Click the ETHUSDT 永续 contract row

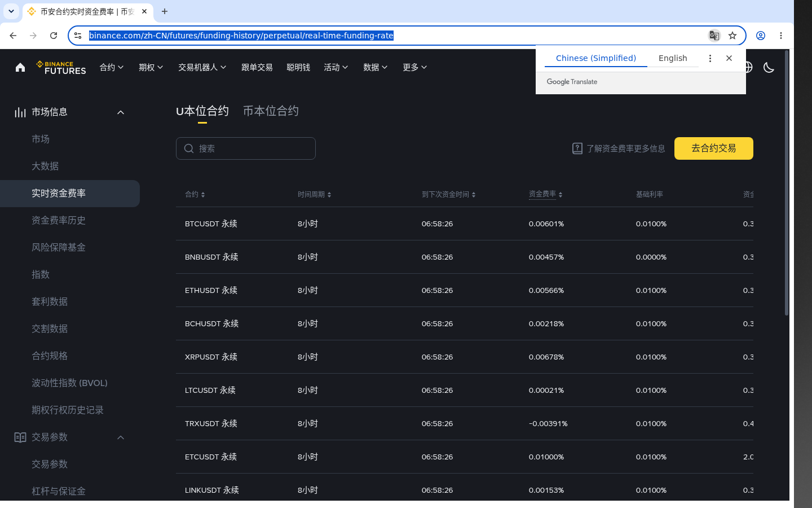pos(465,290)
